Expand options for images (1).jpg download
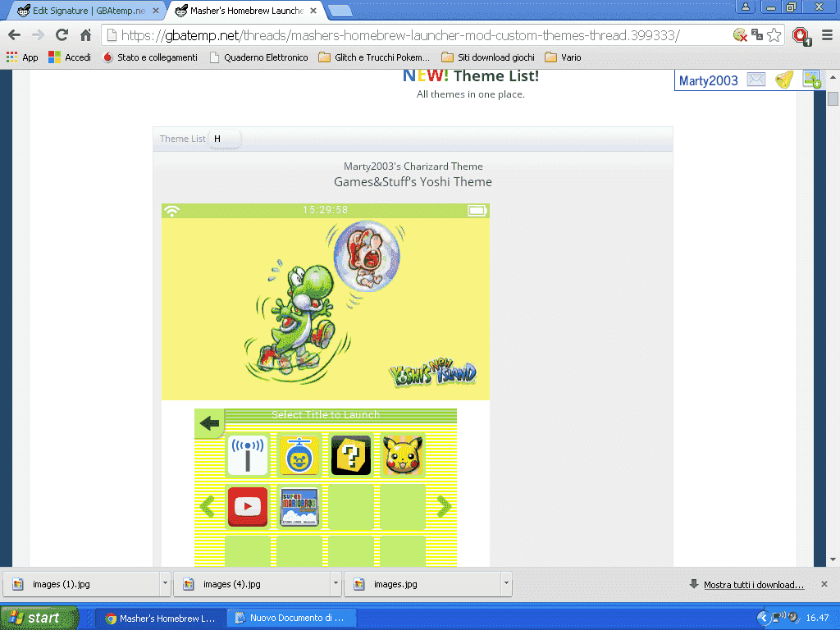Screen dimensions: 840x630 (165, 584)
